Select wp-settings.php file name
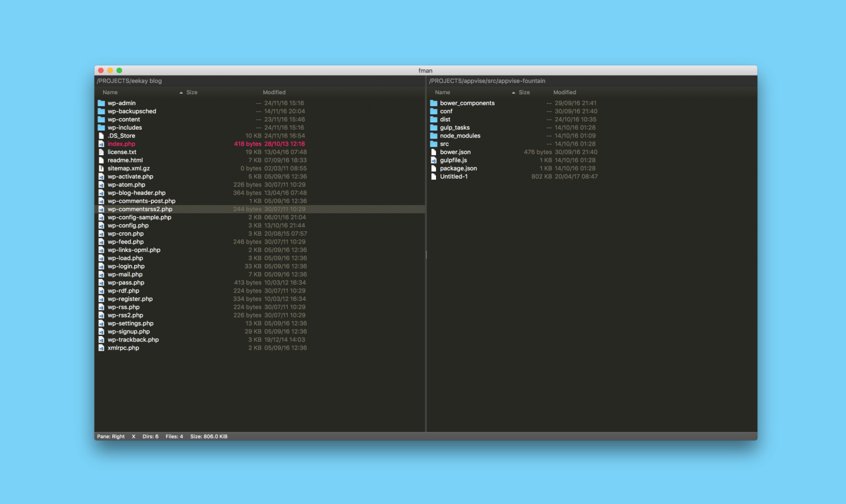The height and width of the screenshot is (504, 846). (x=130, y=324)
